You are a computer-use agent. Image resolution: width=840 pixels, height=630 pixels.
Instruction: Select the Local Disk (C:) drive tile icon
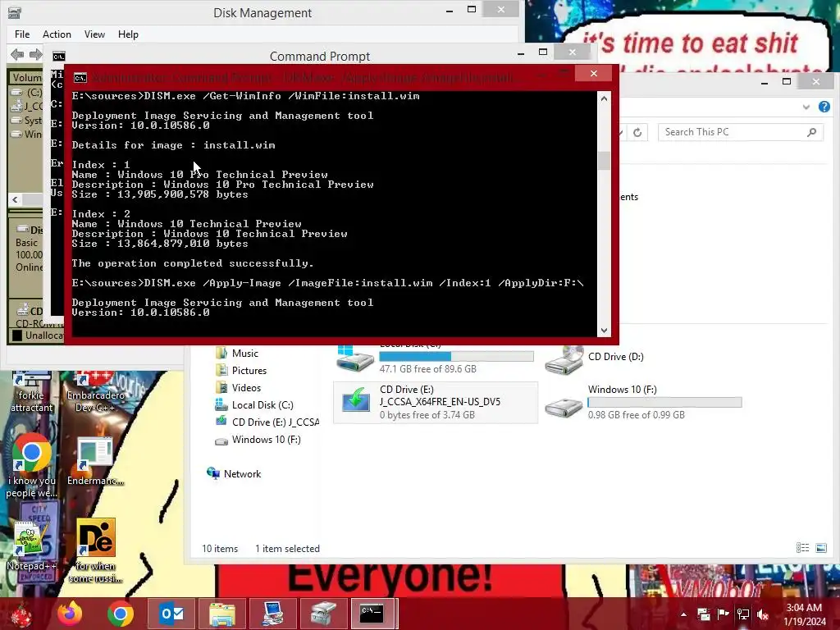click(355, 358)
